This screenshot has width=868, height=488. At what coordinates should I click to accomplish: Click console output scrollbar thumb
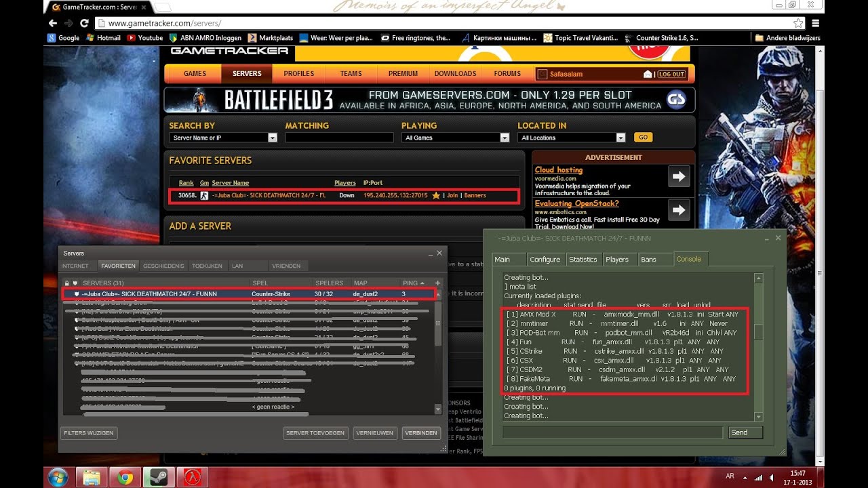pos(759,331)
